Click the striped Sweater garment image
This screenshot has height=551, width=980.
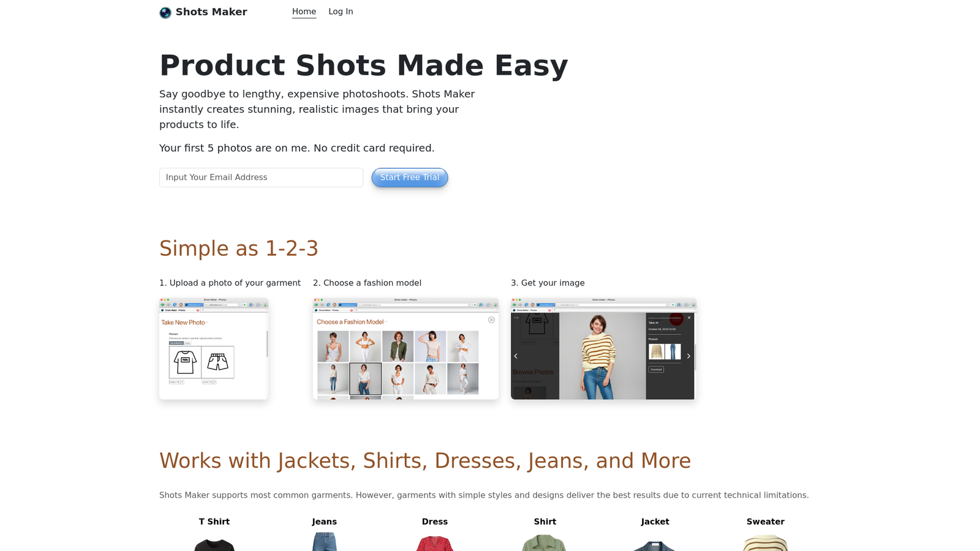click(x=766, y=543)
